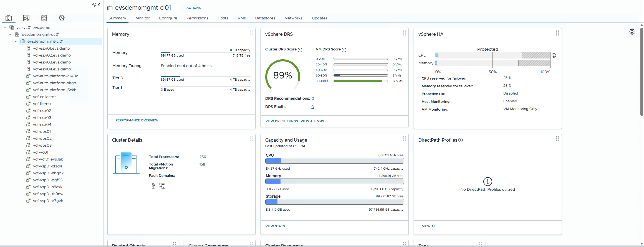Open the DirectPath Profiles card drag handle
644x247 pixels.
click(x=557, y=139)
